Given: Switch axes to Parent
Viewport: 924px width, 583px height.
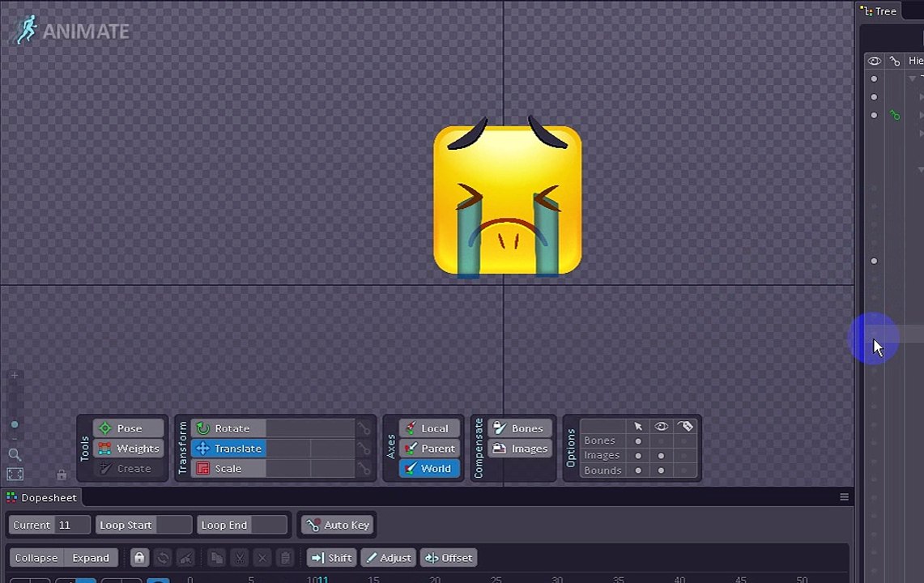Looking at the screenshot, I should [429, 449].
